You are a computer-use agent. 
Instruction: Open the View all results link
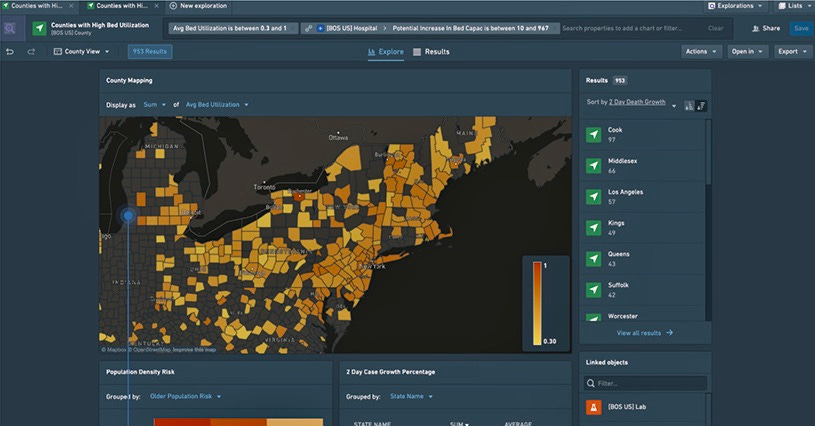[x=645, y=333]
